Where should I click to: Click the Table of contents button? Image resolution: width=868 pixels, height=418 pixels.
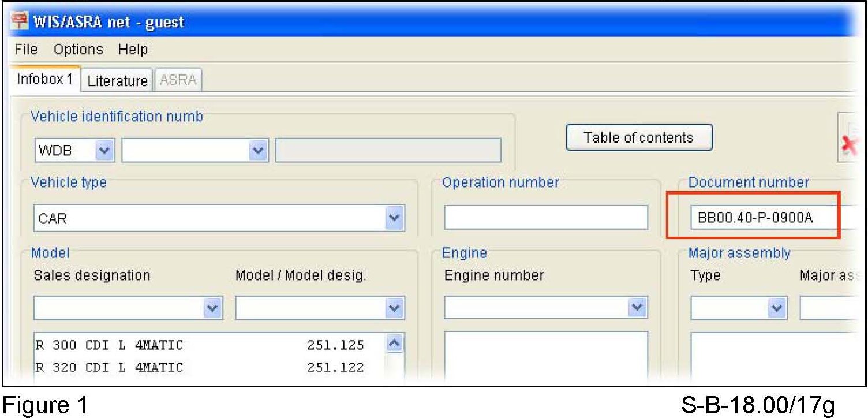pyautogui.click(x=638, y=138)
